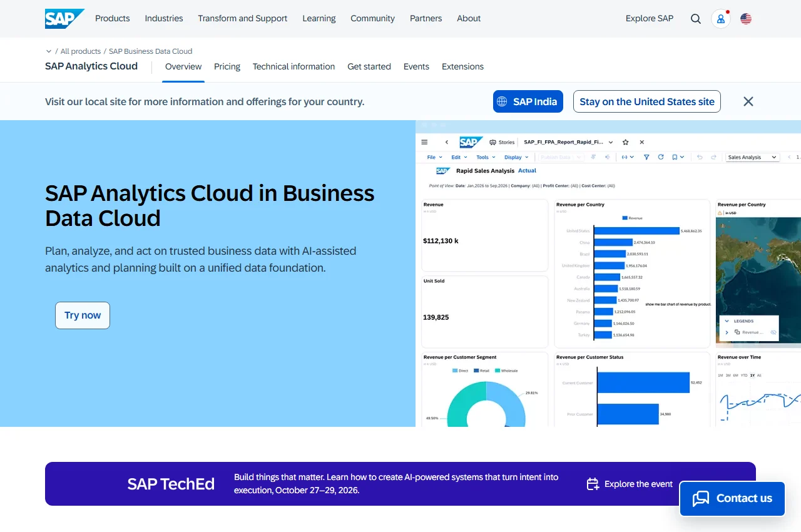
Task: Click the SAP logo in the header
Action: [x=64, y=19]
